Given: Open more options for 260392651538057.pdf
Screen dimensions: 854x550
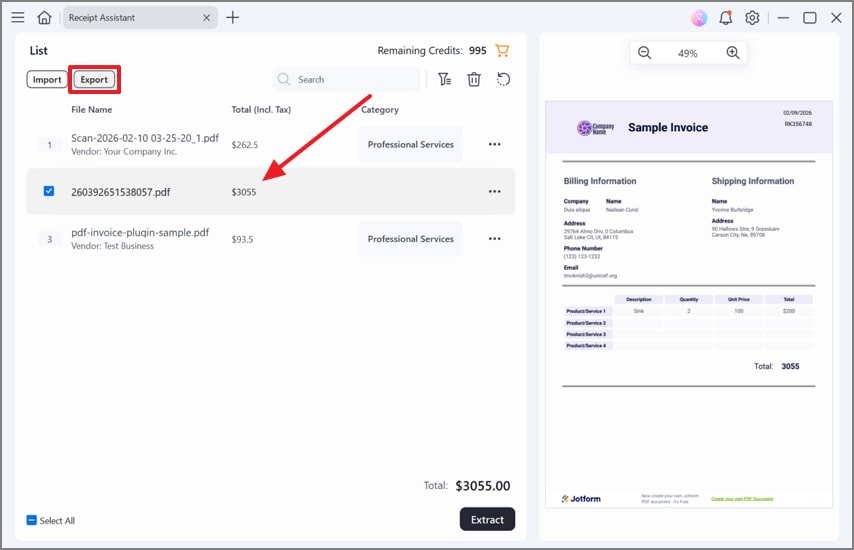Looking at the screenshot, I should coord(495,191).
